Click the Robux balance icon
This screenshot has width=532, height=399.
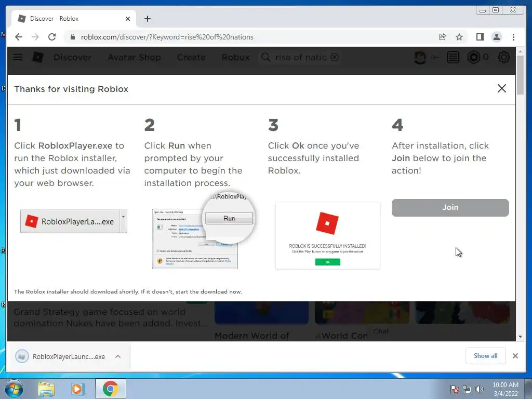click(474, 57)
